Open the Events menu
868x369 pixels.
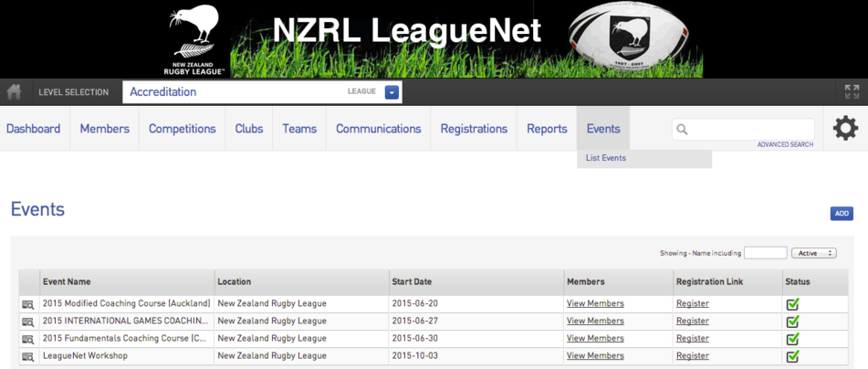pyautogui.click(x=603, y=129)
